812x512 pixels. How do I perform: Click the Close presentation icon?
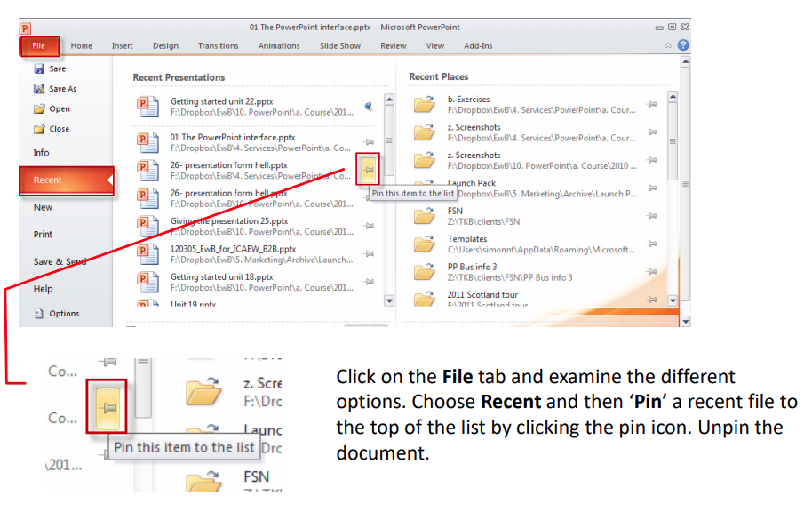pos(39,129)
